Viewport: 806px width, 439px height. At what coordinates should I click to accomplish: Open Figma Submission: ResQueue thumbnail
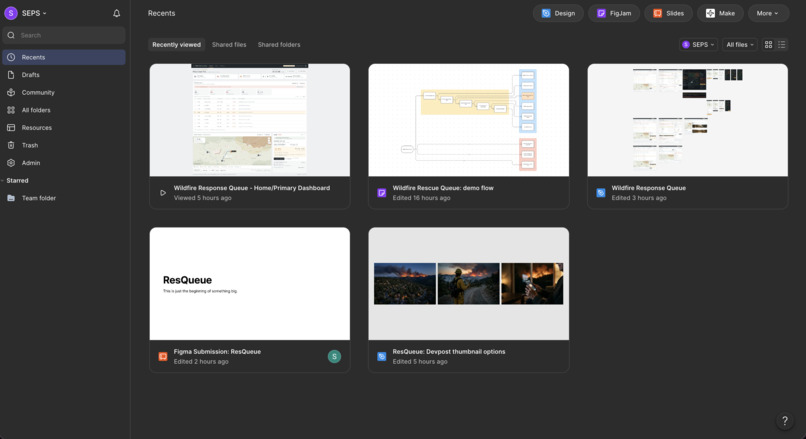pyautogui.click(x=250, y=284)
